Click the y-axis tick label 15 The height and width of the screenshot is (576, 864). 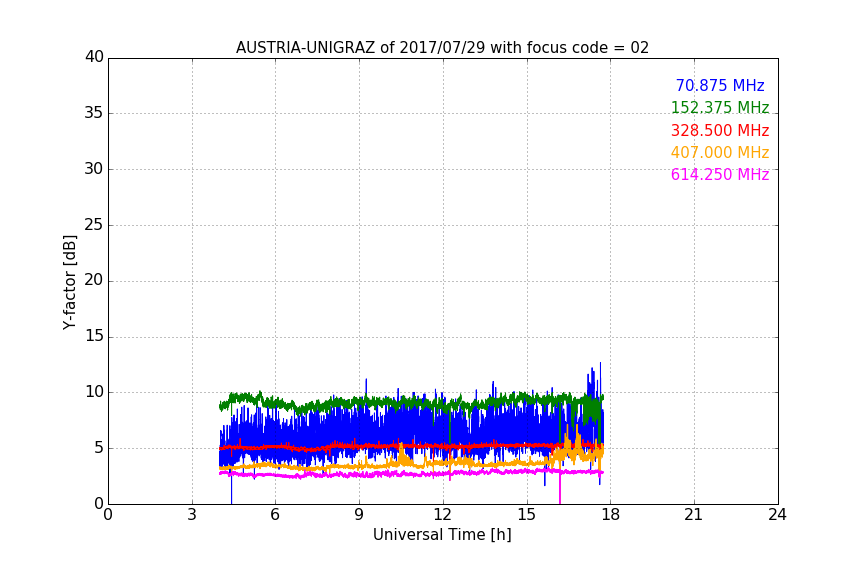pyautogui.click(x=94, y=336)
